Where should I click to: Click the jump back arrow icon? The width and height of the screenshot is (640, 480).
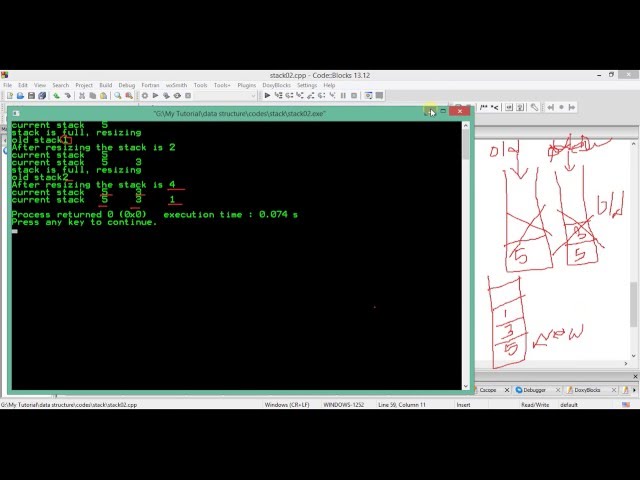[551, 107]
